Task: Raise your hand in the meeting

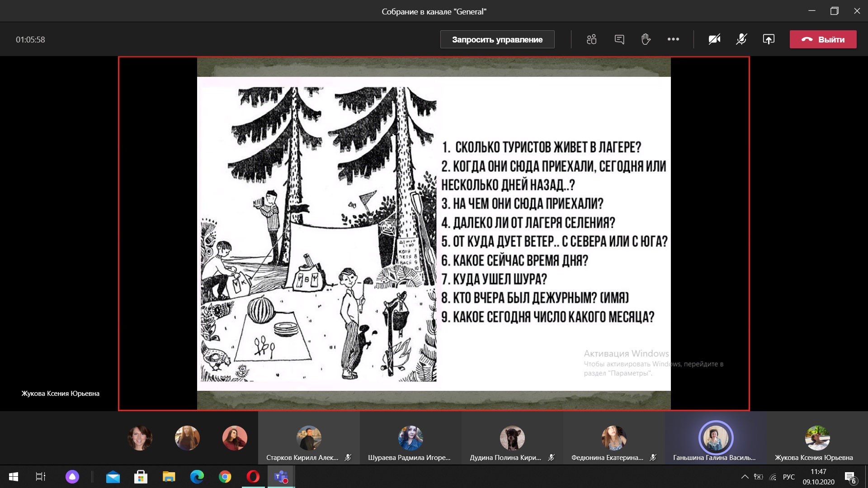Action: point(646,39)
